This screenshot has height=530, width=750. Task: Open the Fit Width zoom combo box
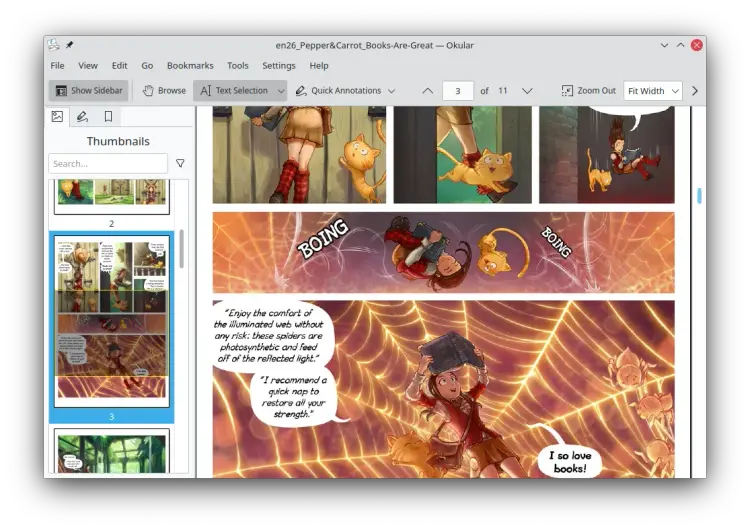[652, 91]
